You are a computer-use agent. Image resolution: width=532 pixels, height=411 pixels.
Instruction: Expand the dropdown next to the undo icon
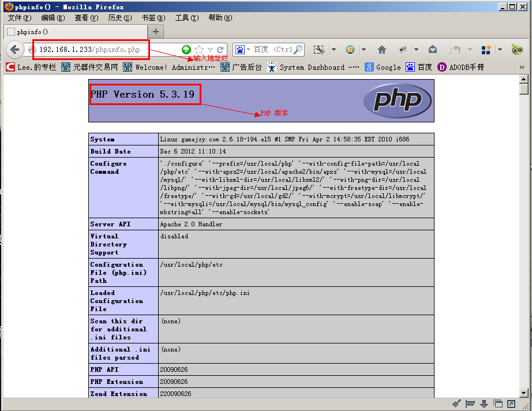(x=470, y=50)
